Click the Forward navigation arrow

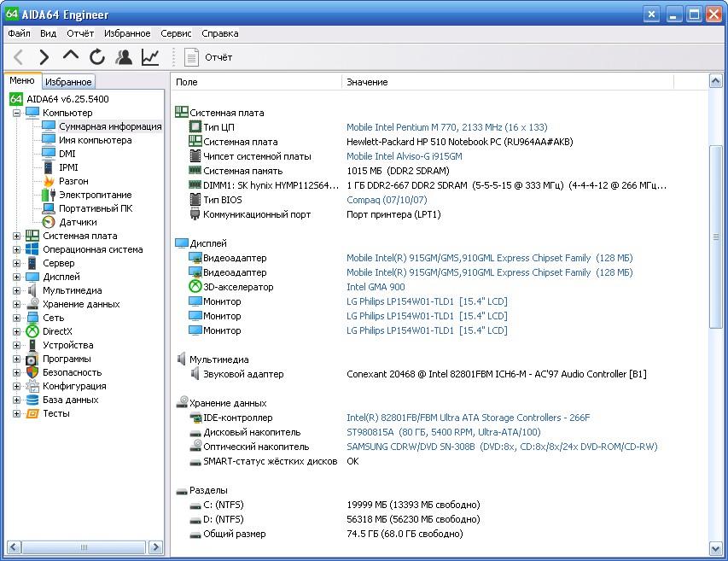[44, 57]
